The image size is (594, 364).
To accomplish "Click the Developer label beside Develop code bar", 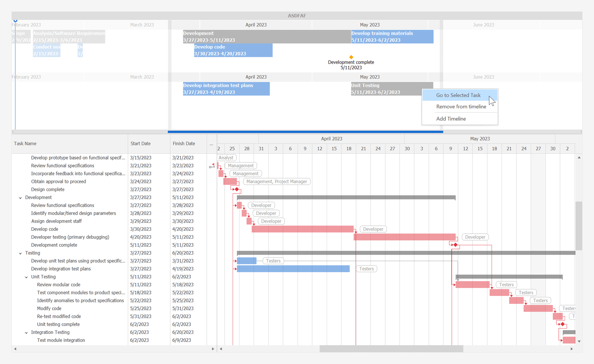I will [373, 229].
